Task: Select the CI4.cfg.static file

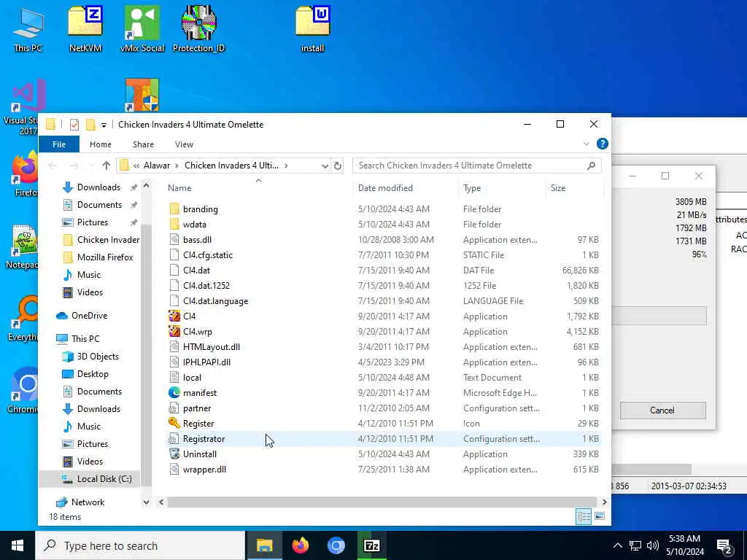Action: [208, 255]
